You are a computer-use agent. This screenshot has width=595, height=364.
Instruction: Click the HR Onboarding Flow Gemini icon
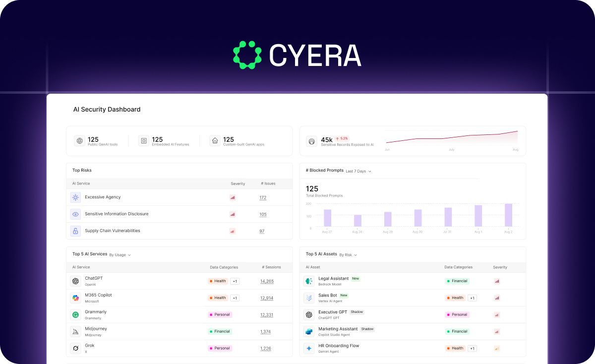309,348
